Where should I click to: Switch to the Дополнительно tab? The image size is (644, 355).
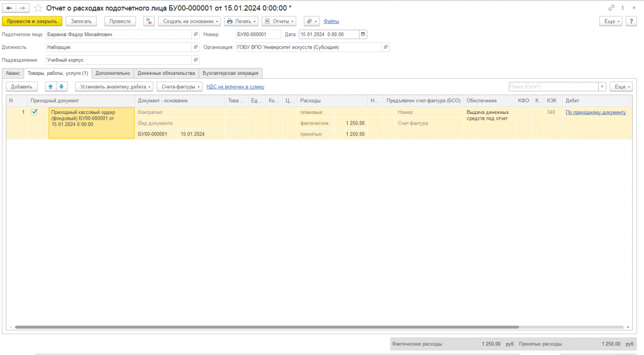[113, 73]
